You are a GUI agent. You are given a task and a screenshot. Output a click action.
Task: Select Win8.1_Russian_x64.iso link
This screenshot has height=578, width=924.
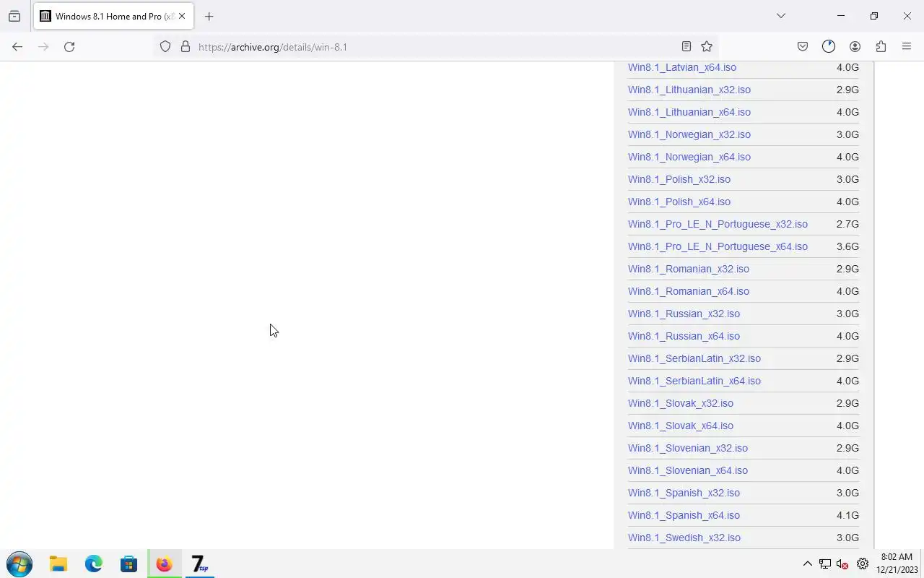click(x=684, y=336)
